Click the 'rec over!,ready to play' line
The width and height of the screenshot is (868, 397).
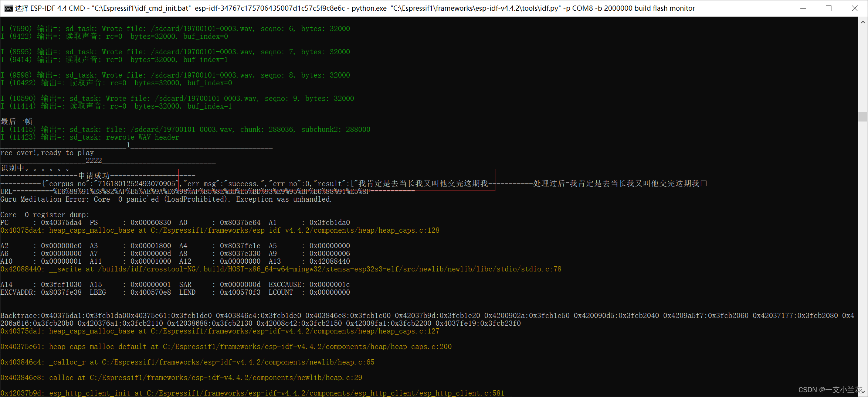[47, 153]
